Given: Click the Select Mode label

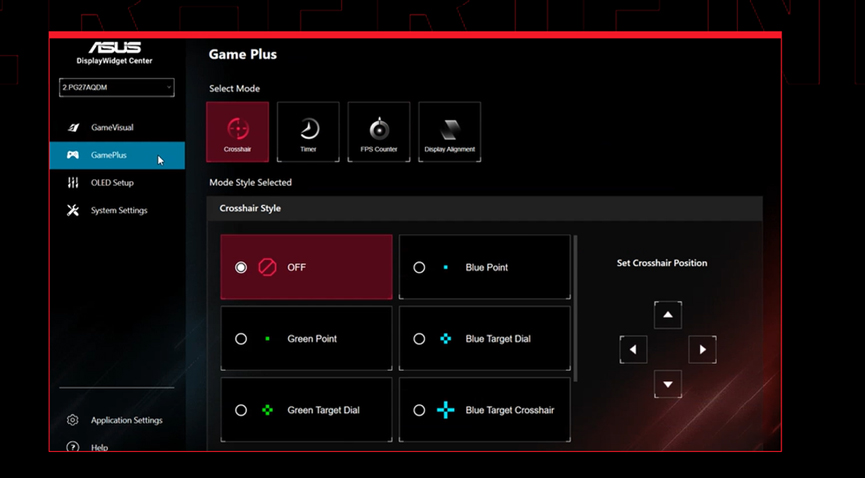Looking at the screenshot, I should (234, 88).
